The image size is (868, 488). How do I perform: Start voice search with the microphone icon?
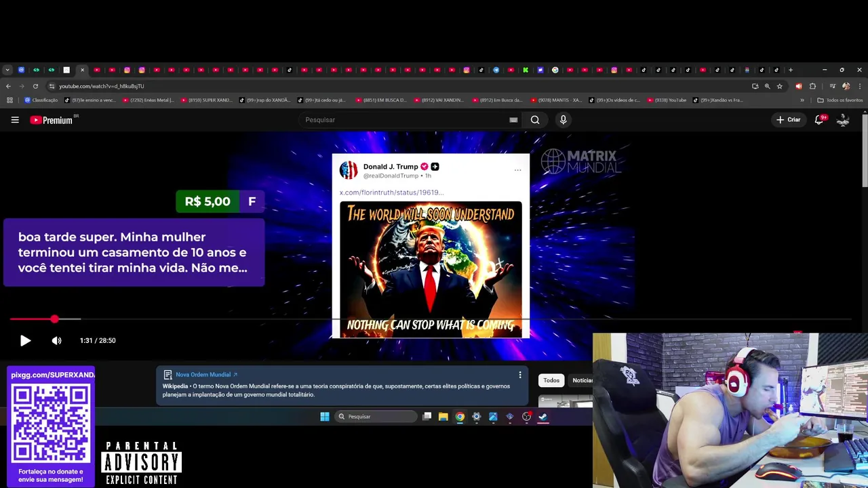[x=563, y=120]
